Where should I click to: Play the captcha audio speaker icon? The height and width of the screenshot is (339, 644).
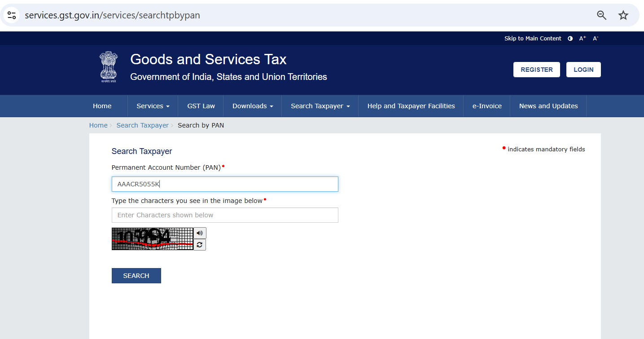[200, 233]
